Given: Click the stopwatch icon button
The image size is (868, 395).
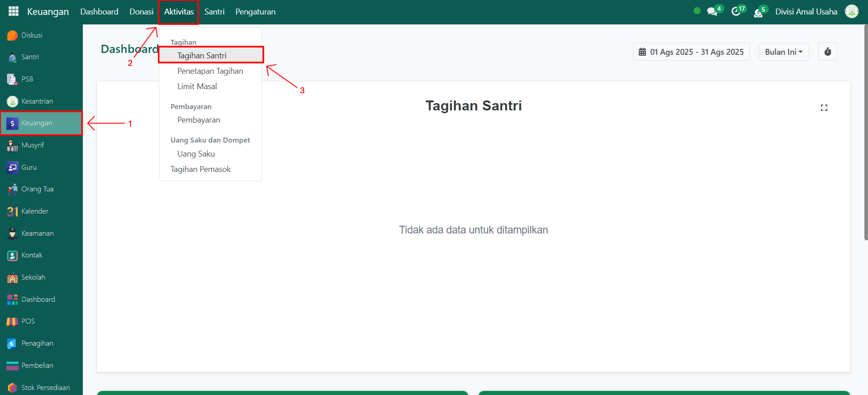Looking at the screenshot, I should 827,52.
